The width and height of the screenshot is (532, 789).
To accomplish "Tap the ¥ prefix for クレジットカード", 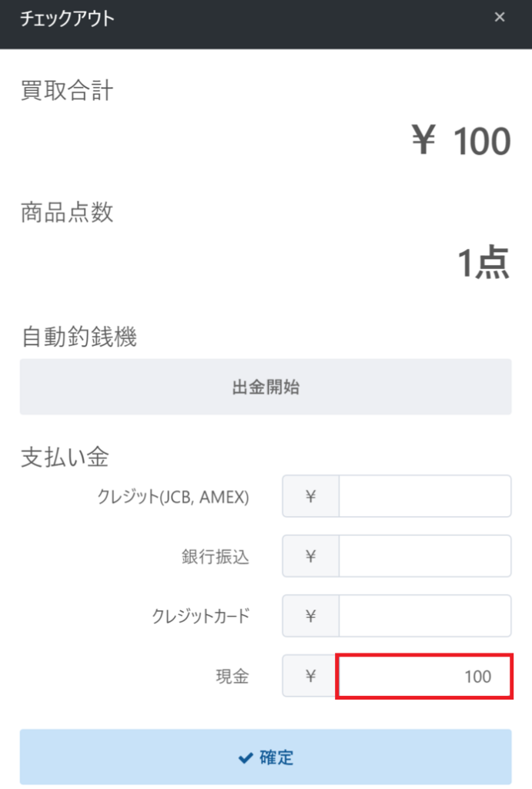I will click(x=311, y=616).
